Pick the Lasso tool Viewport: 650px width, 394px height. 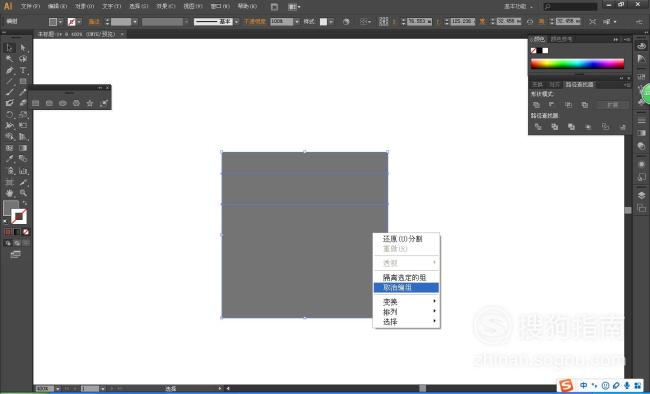point(23,59)
